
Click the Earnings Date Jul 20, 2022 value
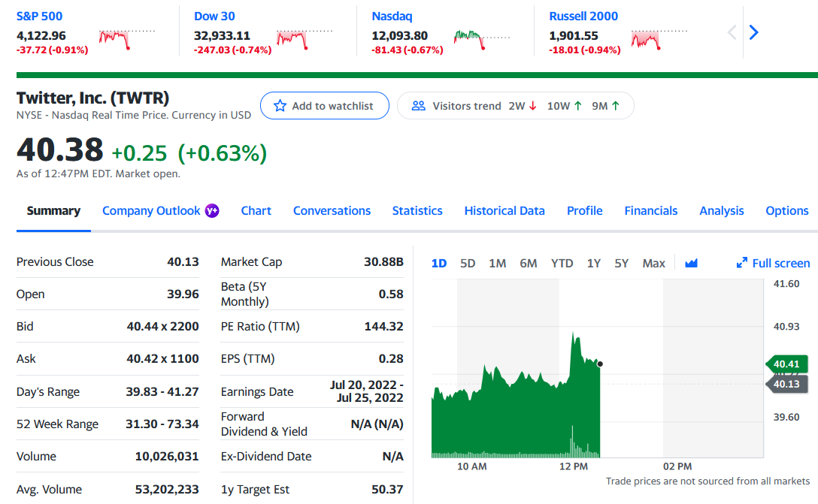pos(366,391)
